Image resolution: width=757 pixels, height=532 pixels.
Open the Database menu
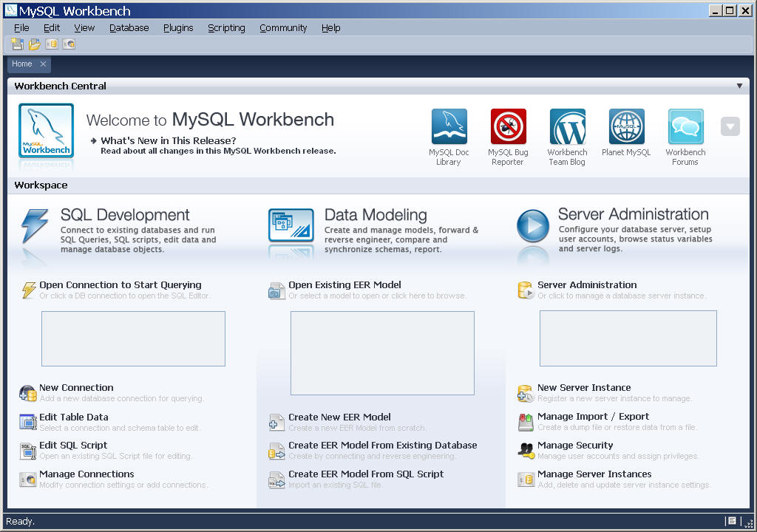[129, 28]
